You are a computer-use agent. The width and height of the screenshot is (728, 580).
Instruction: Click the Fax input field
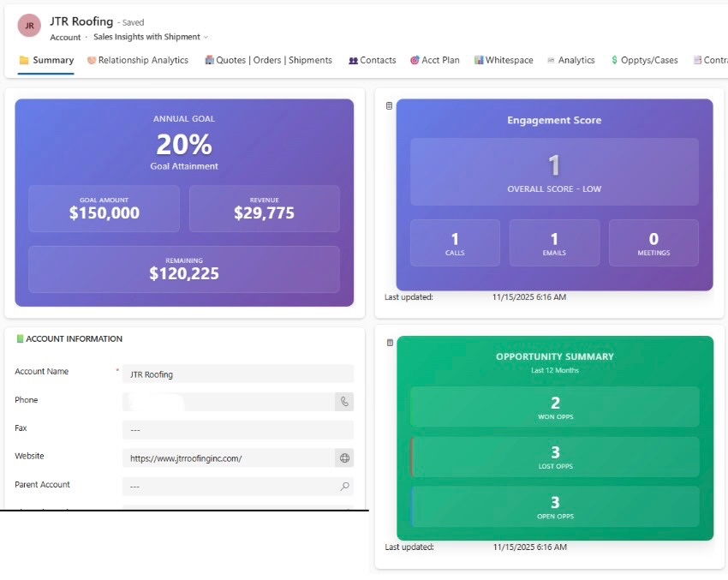tap(238, 430)
